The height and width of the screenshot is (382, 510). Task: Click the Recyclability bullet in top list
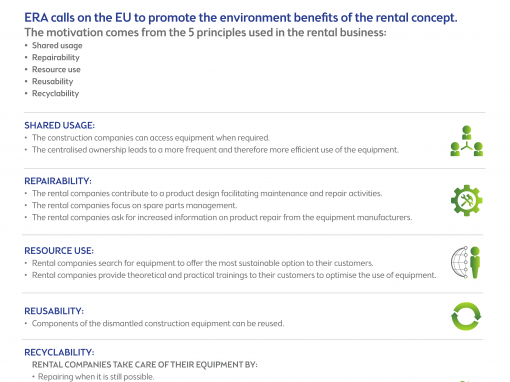pyautogui.click(x=55, y=93)
